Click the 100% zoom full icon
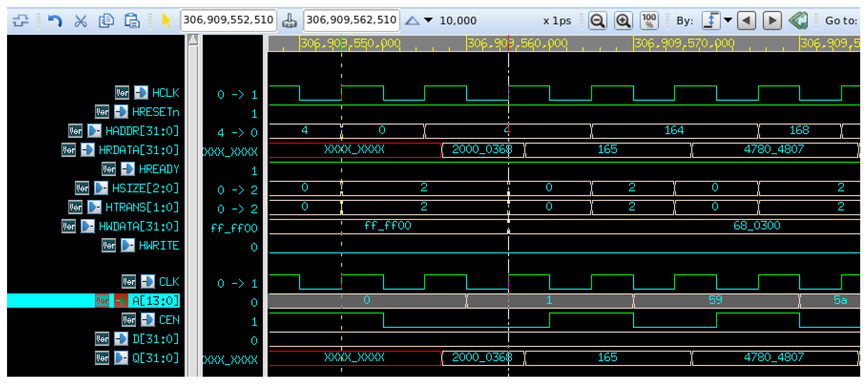The height and width of the screenshot is (384, 868). [x=649, y=21]
